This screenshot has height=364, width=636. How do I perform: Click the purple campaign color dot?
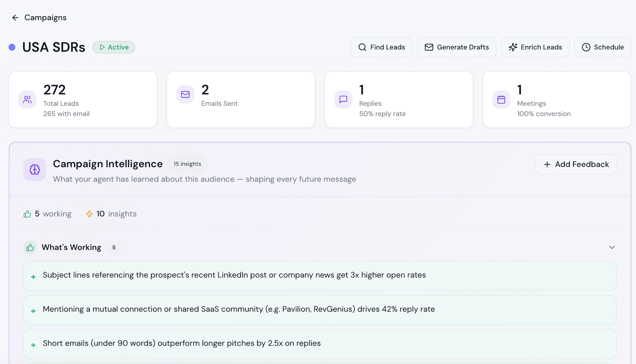pos(12,47)
